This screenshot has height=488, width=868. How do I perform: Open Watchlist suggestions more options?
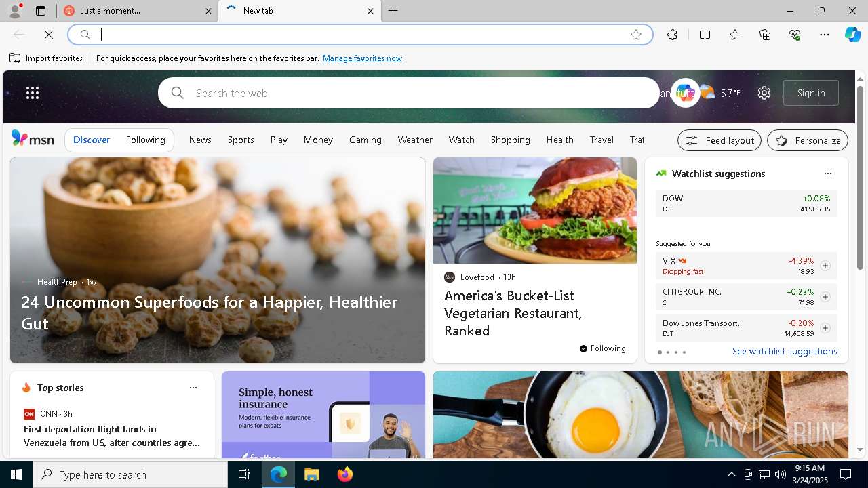point(828,174)
